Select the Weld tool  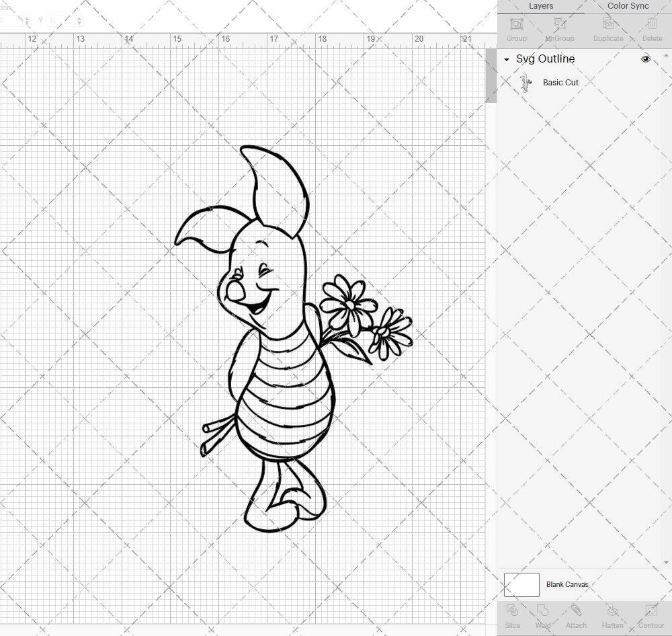(543, 615)
